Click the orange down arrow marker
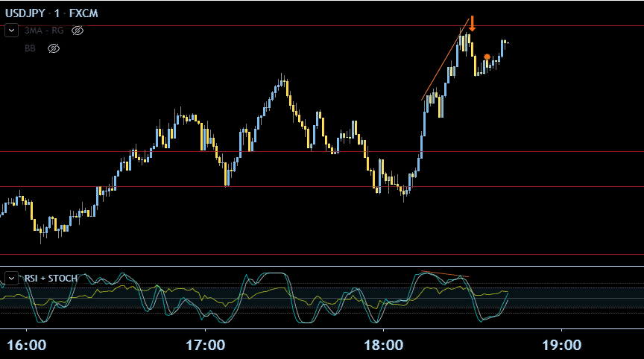Viewport: 644px width, 359px height. pyautogui.click(x=472, y=24)
